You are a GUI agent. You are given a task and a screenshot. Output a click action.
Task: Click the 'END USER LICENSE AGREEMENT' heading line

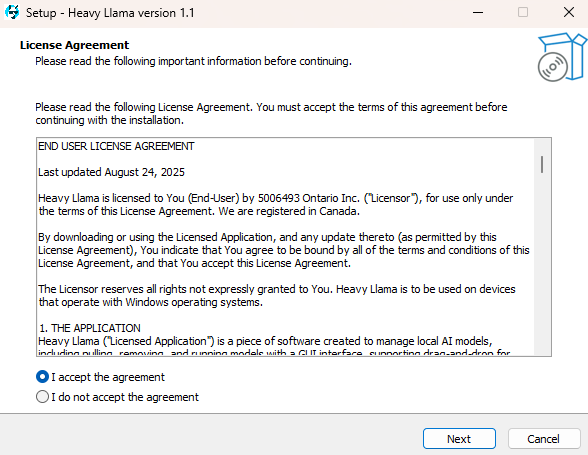click(116, 146)
